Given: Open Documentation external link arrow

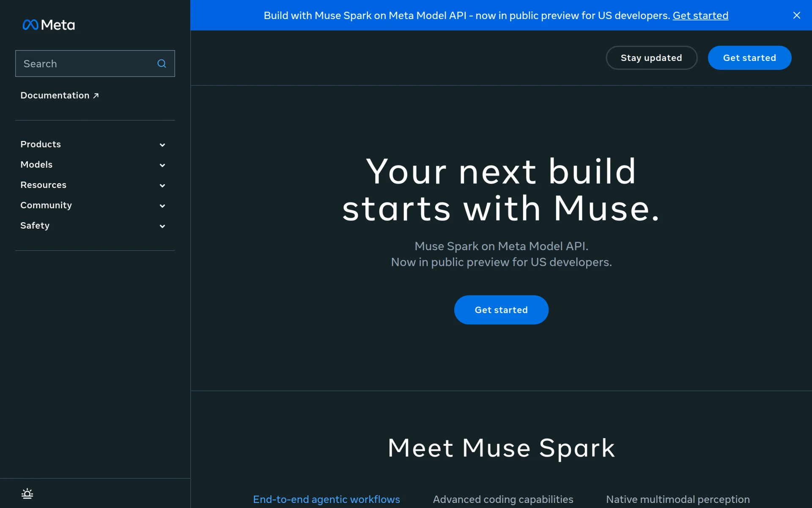Looking at the screenshot, I should 96,96.
